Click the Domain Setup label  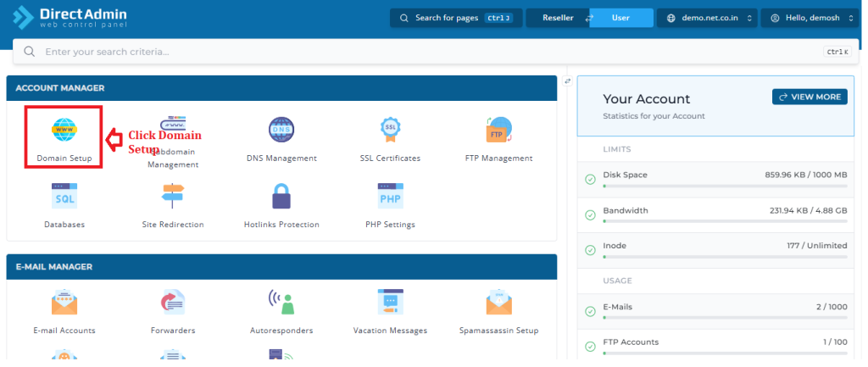pyautogui.click(x=64, y=158)
